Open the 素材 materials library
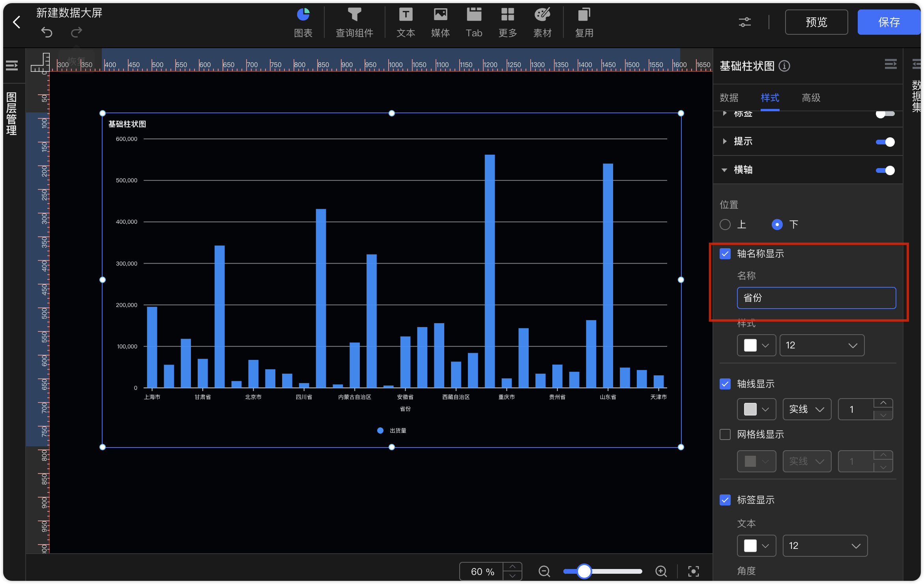This screenshot has height=584, width=924. pyautogui.click(x=542, y=22)
